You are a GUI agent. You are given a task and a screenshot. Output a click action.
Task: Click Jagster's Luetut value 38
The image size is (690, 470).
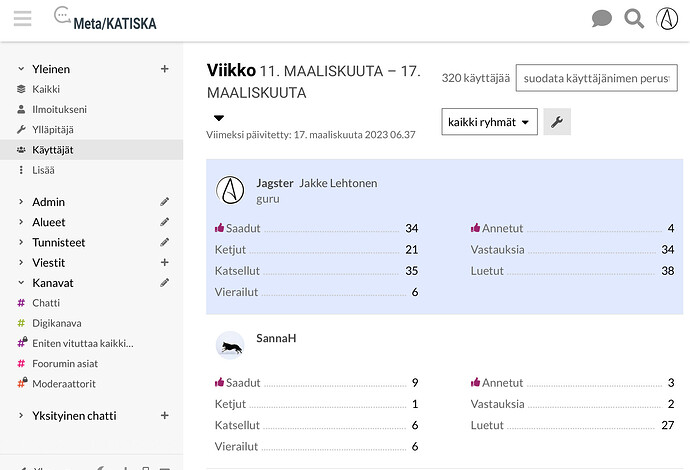(x=668, y=271)
